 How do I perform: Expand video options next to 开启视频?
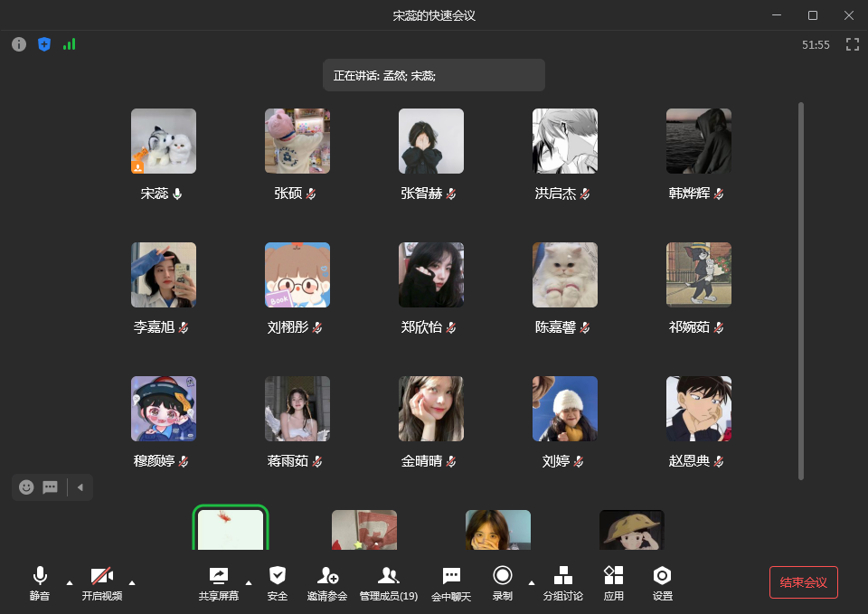pyautogui.click(x=132, y=583)
